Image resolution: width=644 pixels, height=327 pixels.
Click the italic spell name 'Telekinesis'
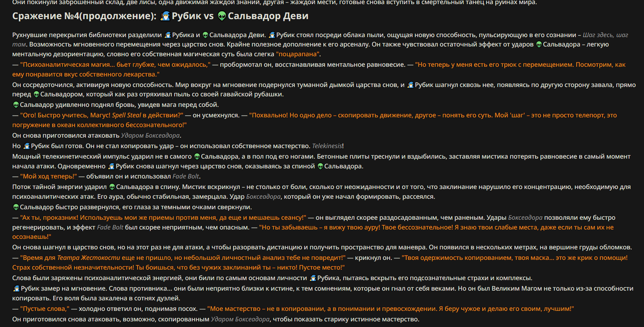327,146
